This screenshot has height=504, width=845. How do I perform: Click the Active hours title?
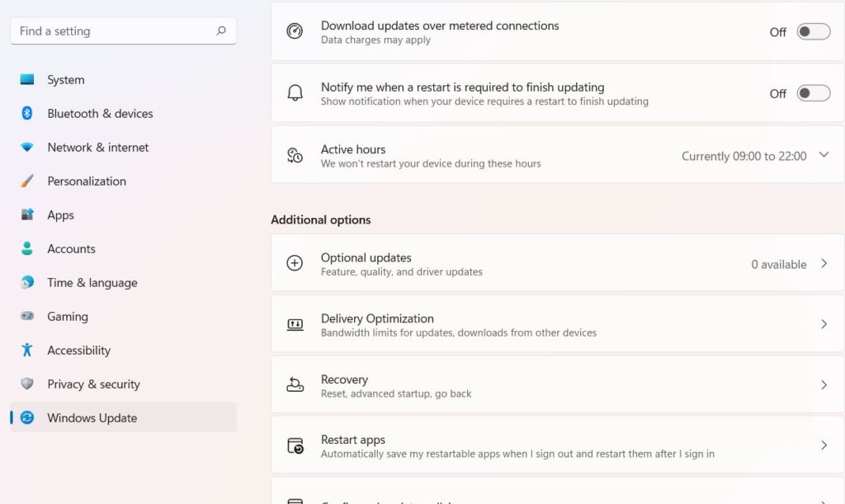click(x=353, y=149)
